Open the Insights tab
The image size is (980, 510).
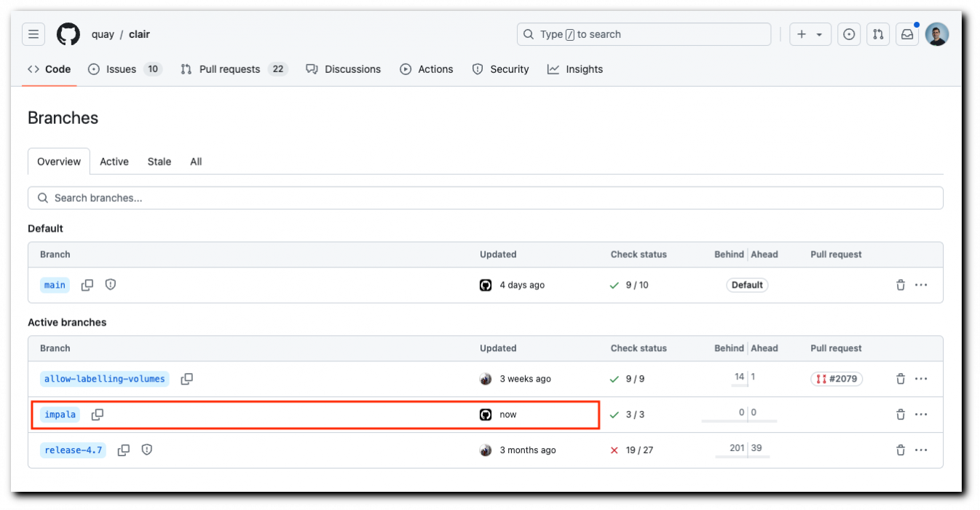[575, 69]
